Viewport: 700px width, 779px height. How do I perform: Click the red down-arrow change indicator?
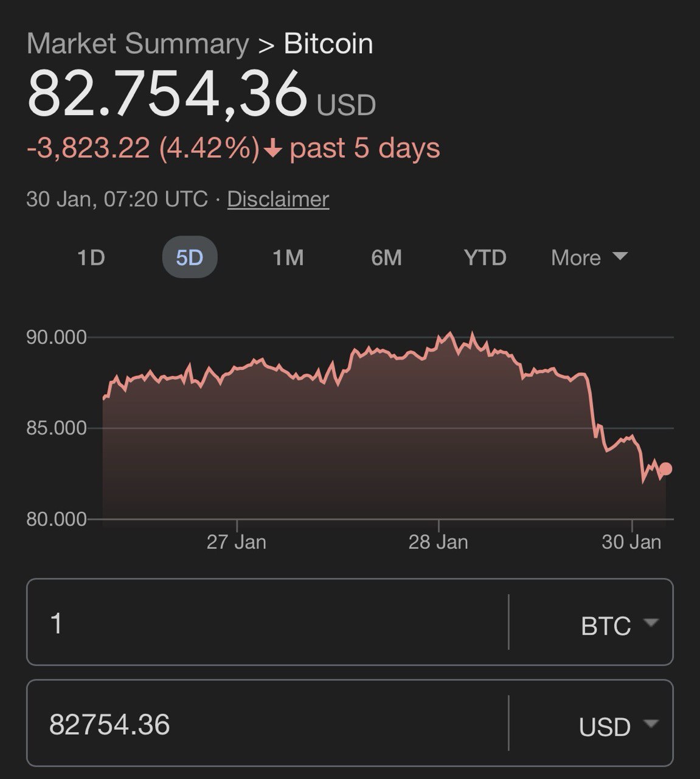(274, 149)
